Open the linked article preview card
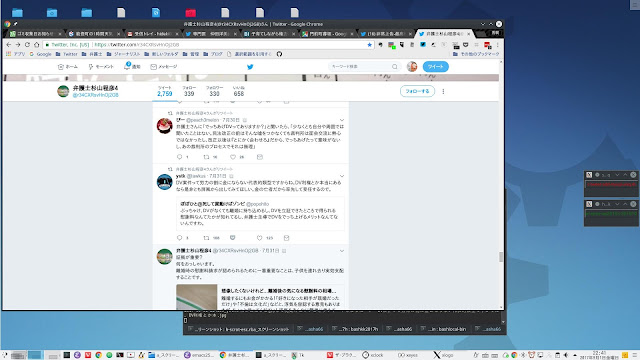640x360 pixels. 260,297
